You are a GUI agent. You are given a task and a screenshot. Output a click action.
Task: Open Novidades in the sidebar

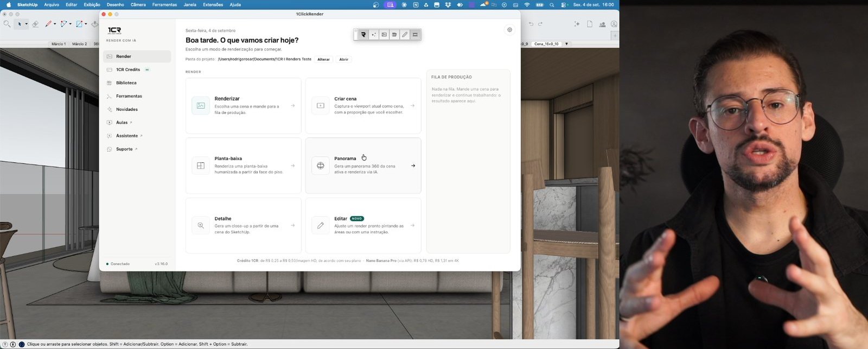(137, 109)
